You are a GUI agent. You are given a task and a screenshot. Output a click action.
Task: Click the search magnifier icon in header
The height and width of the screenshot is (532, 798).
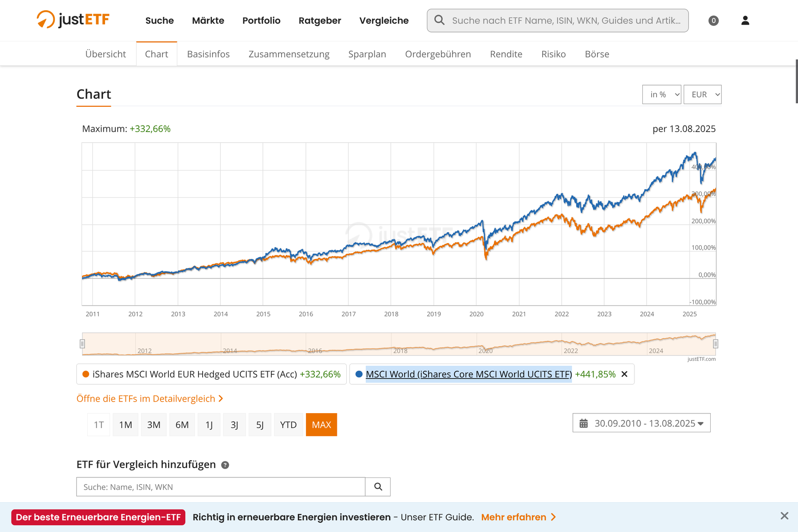[439, 20]
